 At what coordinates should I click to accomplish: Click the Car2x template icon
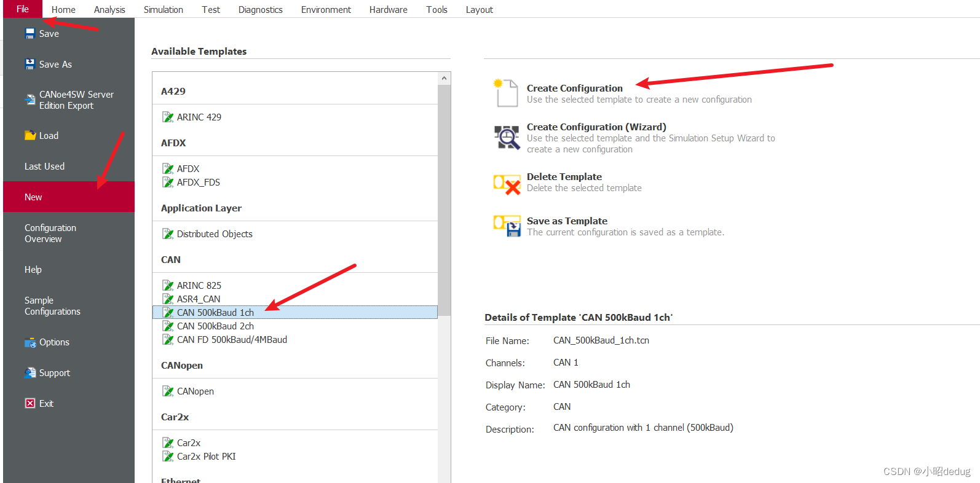coord(168,442)
